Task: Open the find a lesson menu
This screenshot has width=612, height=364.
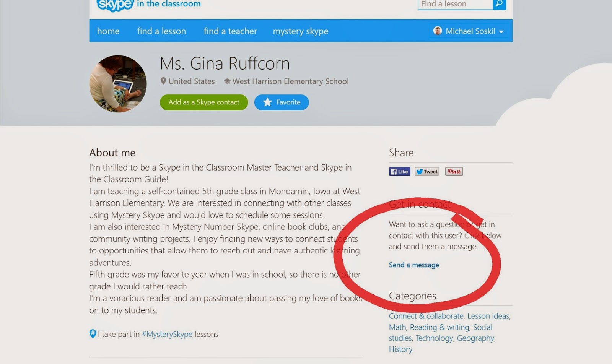Action: point(161,31)
